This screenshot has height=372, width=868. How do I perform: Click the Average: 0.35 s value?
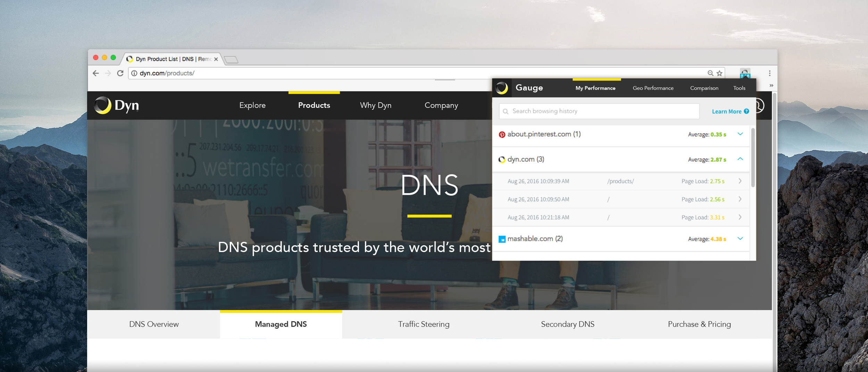[707, 135]
